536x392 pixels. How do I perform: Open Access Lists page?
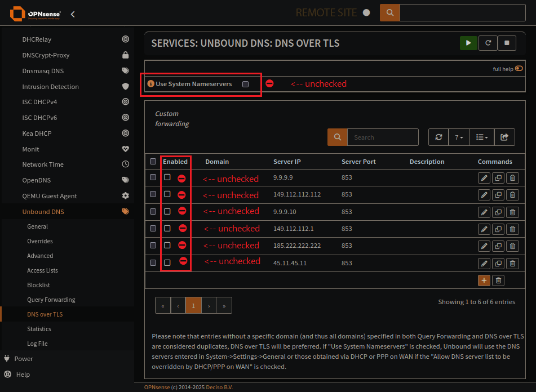click(42, 270)
